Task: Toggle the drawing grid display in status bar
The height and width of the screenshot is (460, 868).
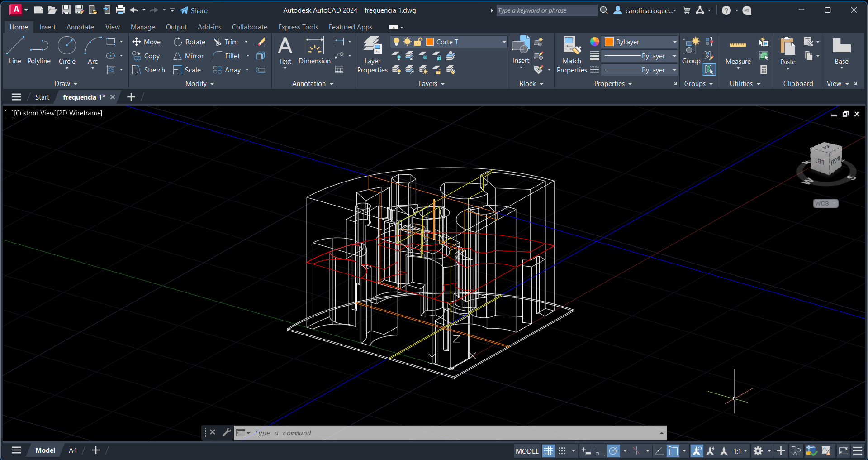Action: (548, 450)
